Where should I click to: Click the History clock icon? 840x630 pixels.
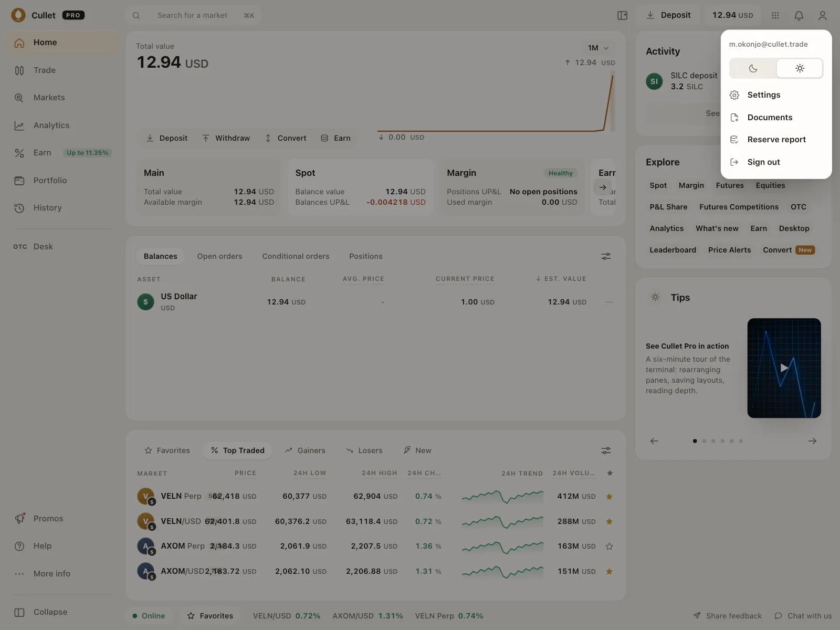(x=19, y=208)
